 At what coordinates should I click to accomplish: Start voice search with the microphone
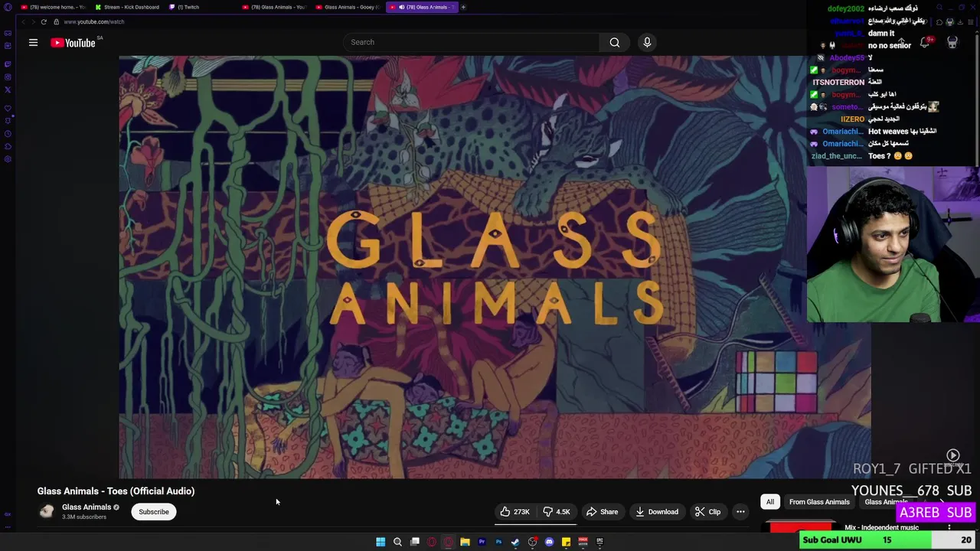(x=647, y=42)
